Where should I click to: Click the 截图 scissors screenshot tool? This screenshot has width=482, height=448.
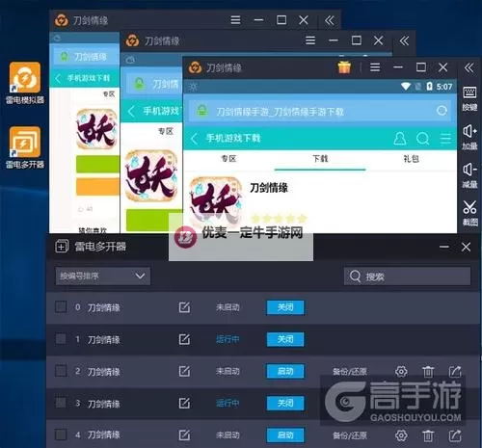[x=469, y=213]
